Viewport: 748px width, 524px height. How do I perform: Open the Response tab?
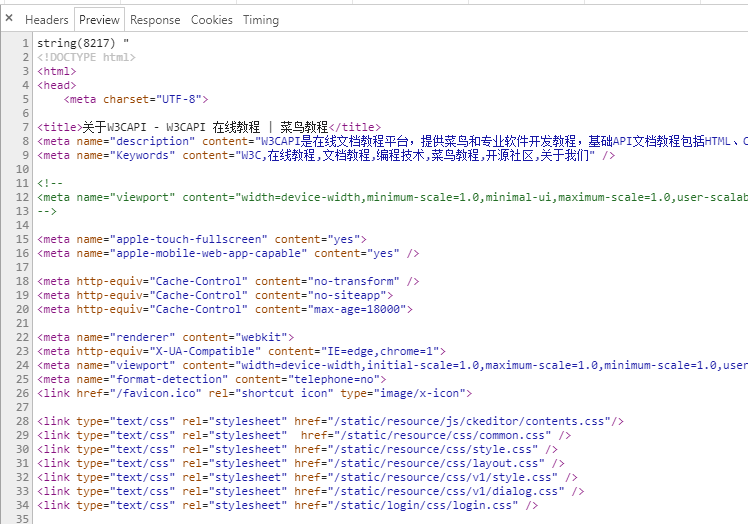(x=155, y=20)
